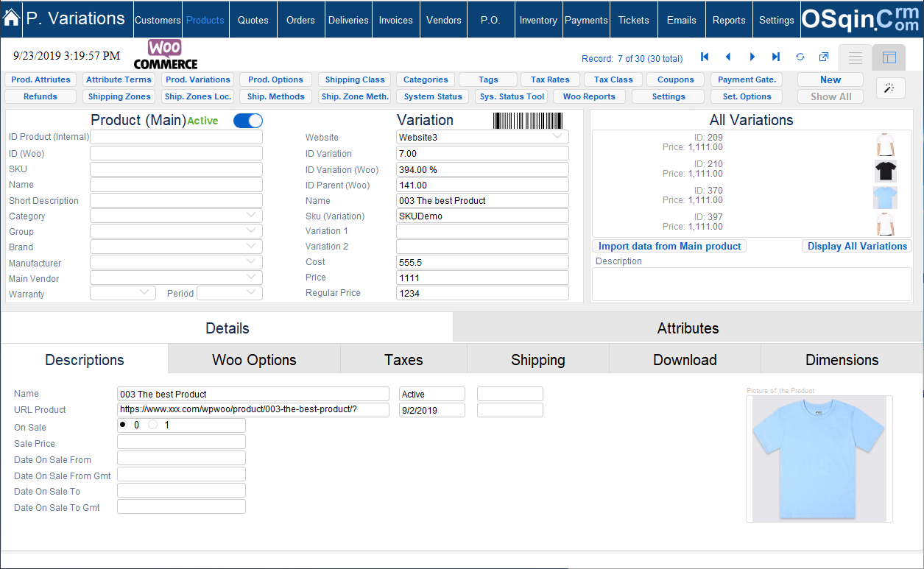This screenshot has width=924, height=569.
Task: Jump to last record arrow
Action: (776, 57)
